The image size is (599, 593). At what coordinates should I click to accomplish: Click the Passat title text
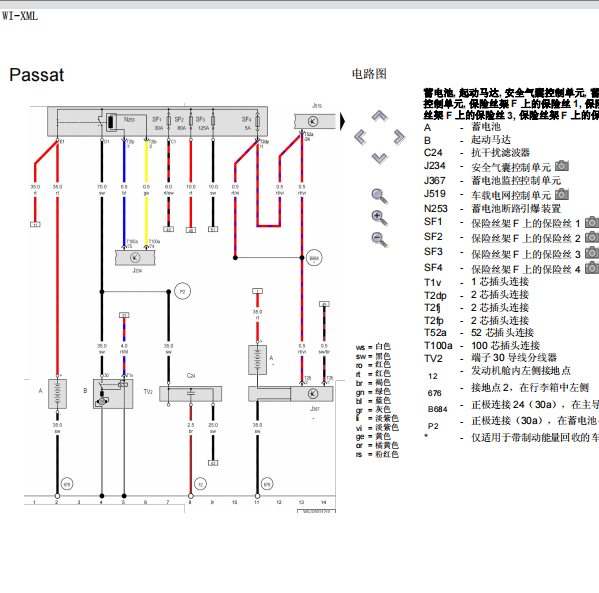pos(37,75)
